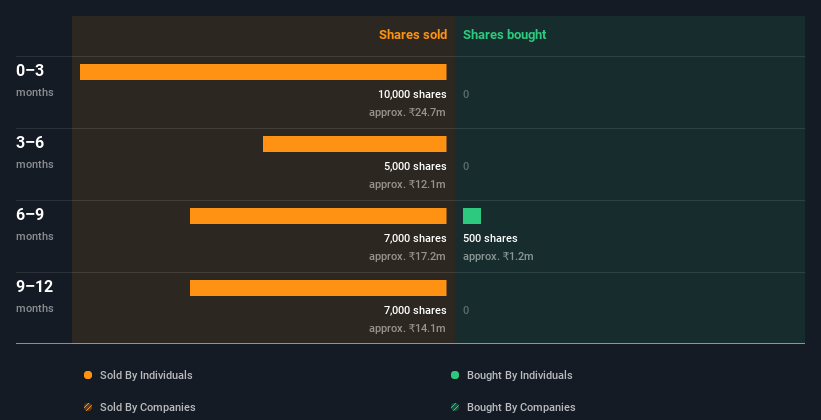Click the 0–3 months row label

[x=35, y=80]
